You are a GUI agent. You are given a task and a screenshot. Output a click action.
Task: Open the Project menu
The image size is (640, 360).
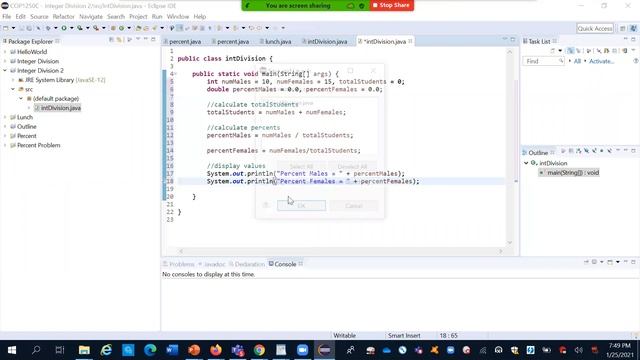point(138,17)
